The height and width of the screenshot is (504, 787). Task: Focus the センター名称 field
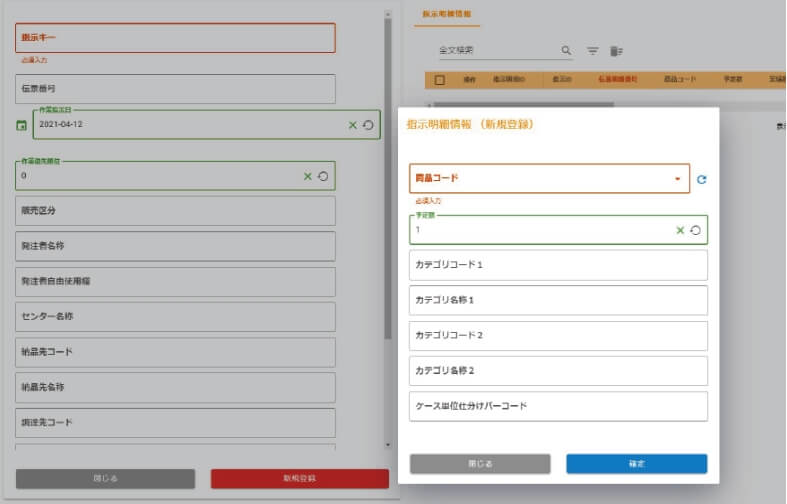175,317
